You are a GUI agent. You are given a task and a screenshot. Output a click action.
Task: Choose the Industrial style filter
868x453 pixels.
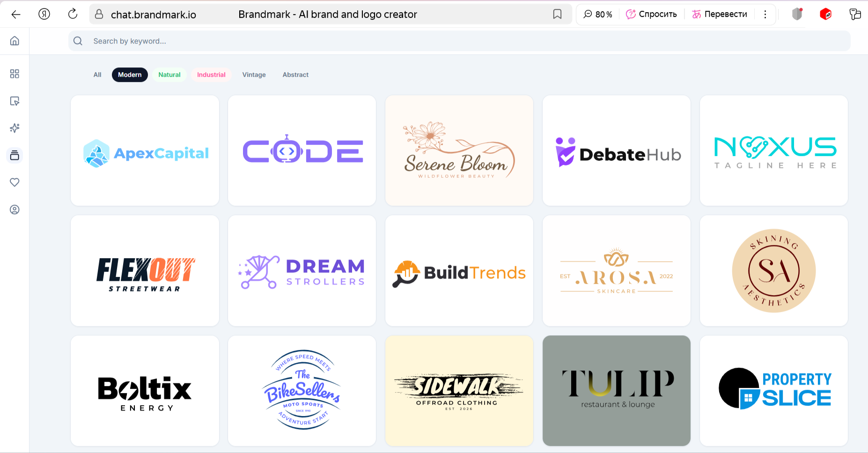click(211, 74)
